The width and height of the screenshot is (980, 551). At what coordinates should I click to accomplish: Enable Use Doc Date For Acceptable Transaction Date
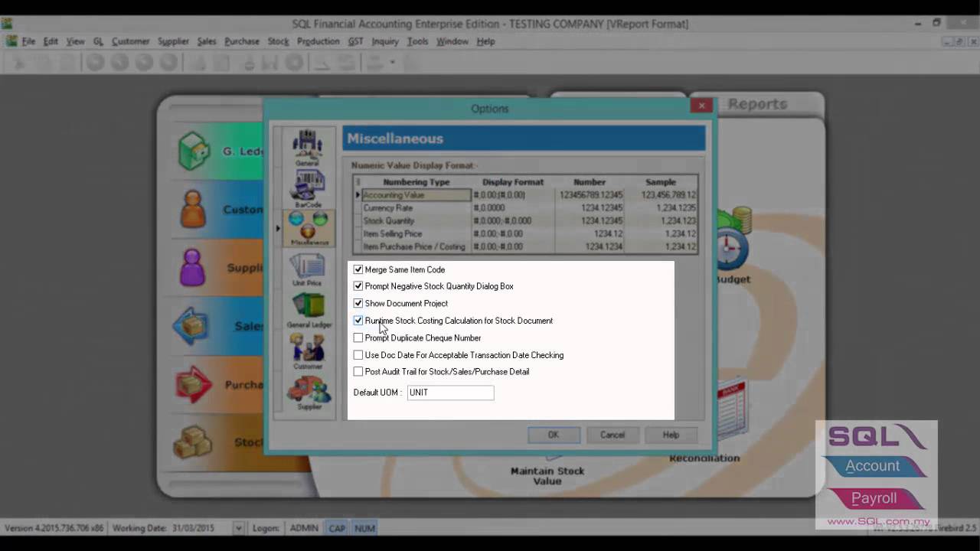358,355
